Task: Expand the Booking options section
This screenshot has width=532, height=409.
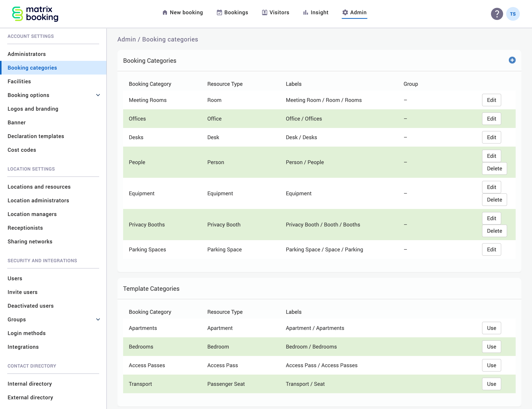Action: tap(98, 95)
